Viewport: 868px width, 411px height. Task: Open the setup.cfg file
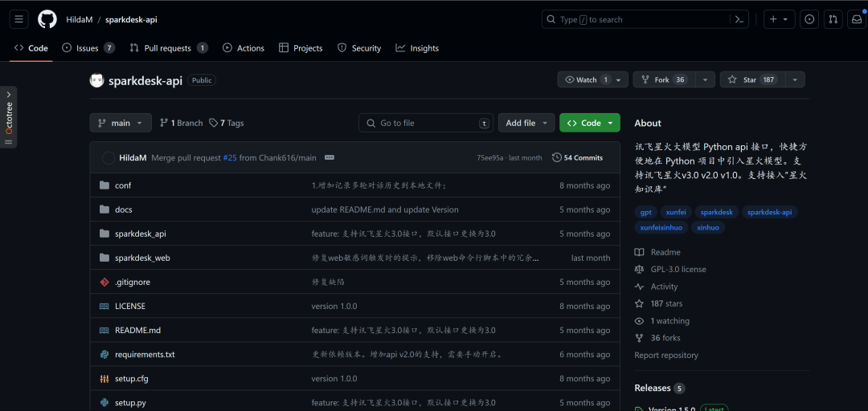132,379
